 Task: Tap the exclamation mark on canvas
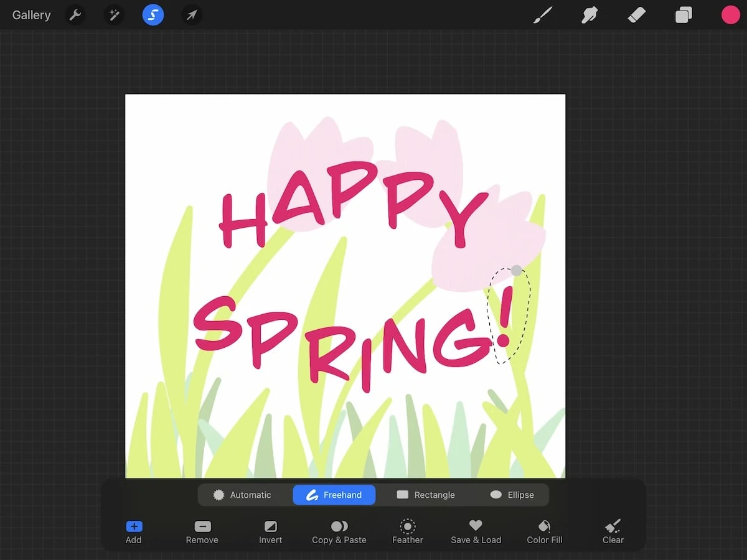[505, 317]
